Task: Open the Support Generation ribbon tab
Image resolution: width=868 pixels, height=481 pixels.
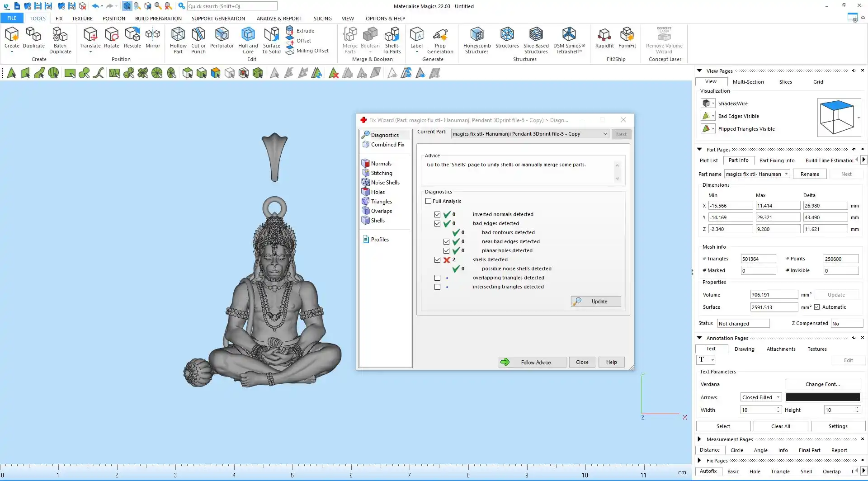Action: pyautogui.click(x=218, y=19)
